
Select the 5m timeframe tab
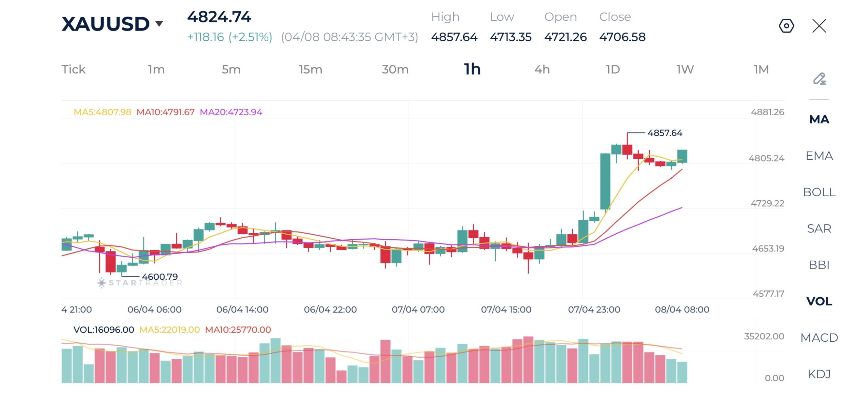pos(231,69)
